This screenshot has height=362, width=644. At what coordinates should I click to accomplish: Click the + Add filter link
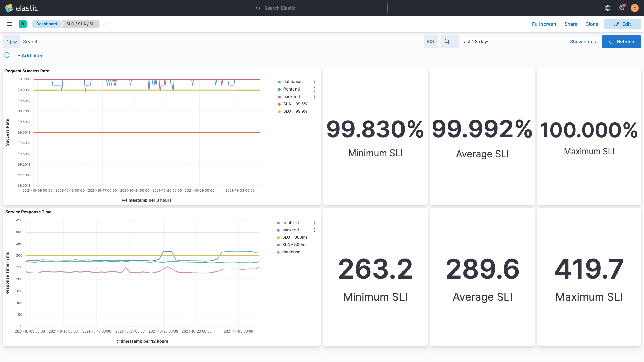coord(30,55)
